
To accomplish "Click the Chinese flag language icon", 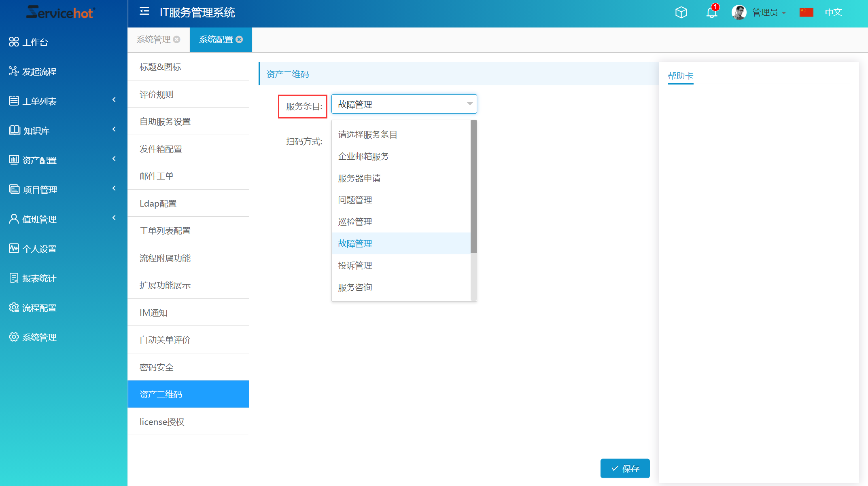I will coord(806,13).
